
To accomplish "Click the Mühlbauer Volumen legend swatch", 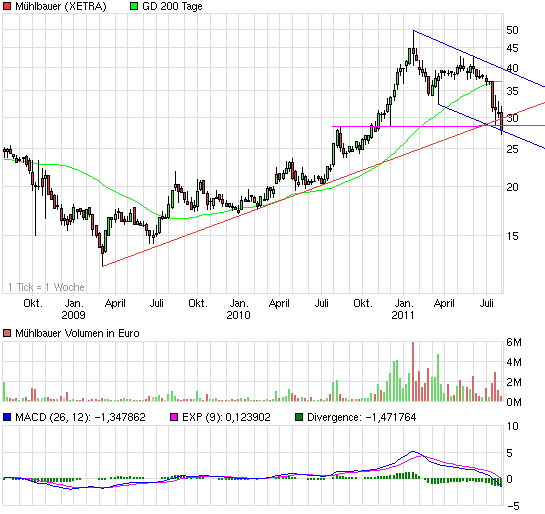I will (7, 333).
